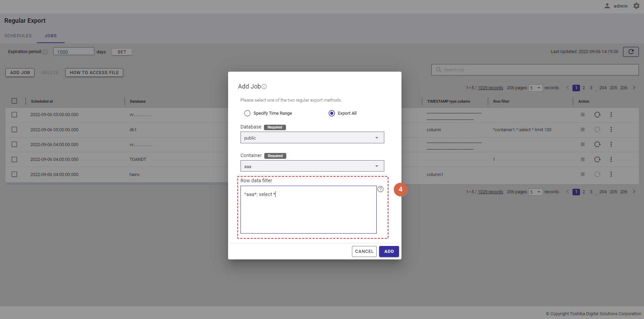The height and width of the screenshot is (319, 644).
Task: Click the settings gear icon
Action: pos(636,6)
